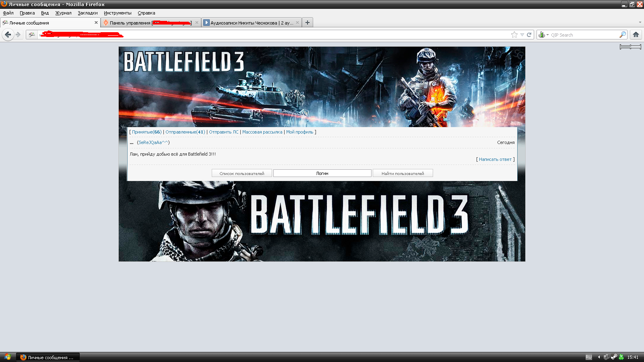Open the 'Массовая рассылка' link
The image size is (644, 362).
(x=262, y=132)
